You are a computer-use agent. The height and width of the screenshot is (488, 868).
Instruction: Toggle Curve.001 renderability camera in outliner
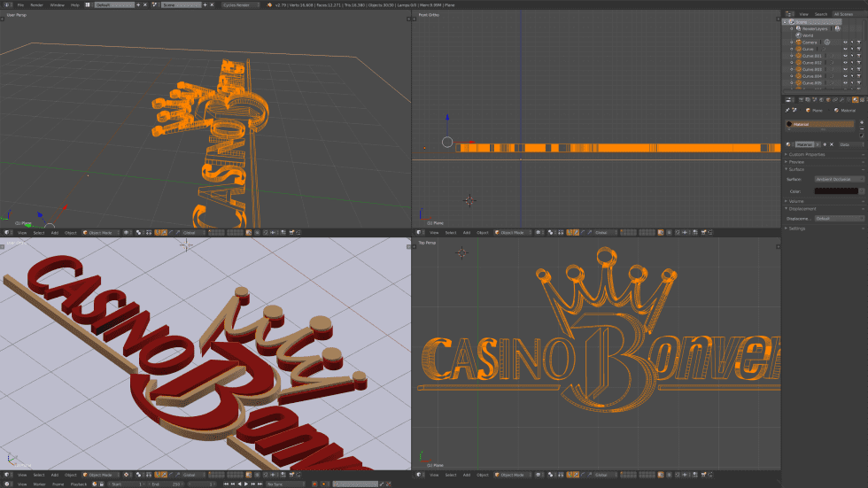(858, 56)
